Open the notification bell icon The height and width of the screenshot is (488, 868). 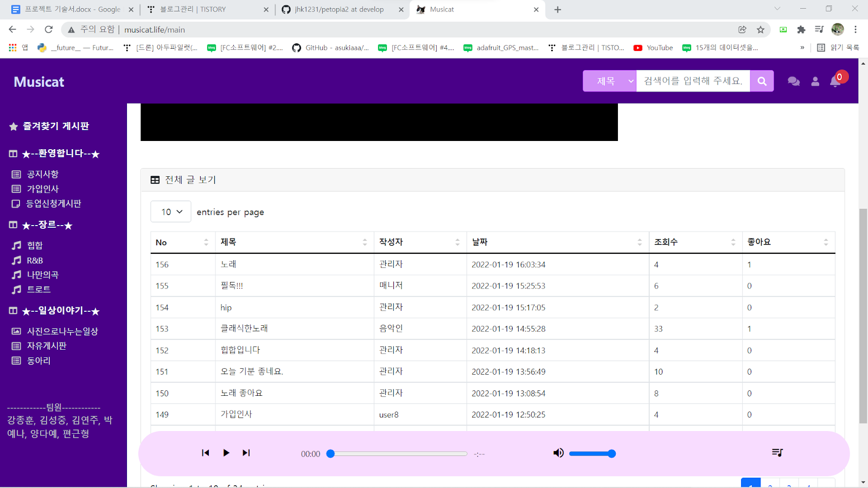(835, 81)
